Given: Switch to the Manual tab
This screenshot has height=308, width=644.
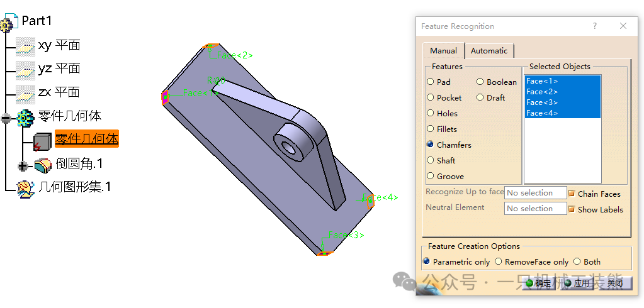Looking at the screenshot, I should tap(444, 51).
